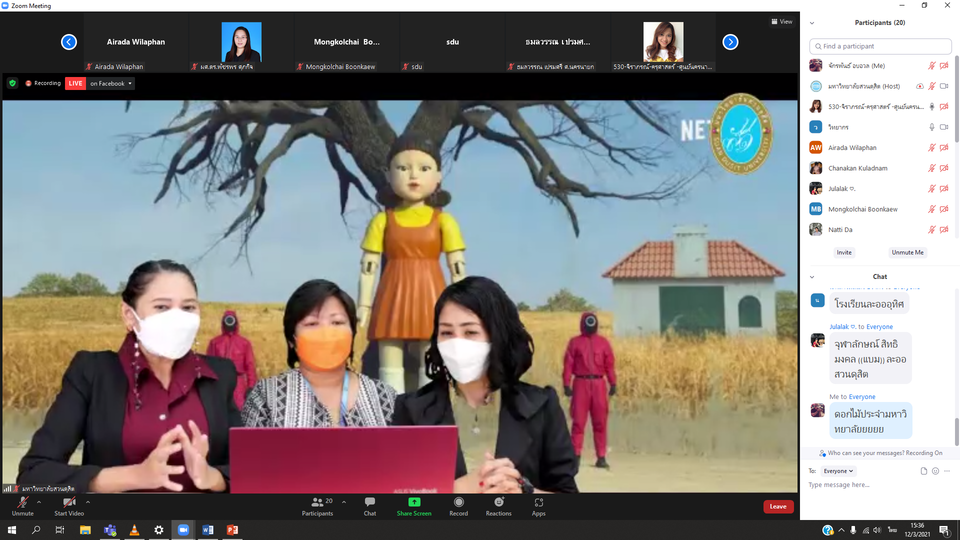Select Julalak participant row

(x=879, y=189)
